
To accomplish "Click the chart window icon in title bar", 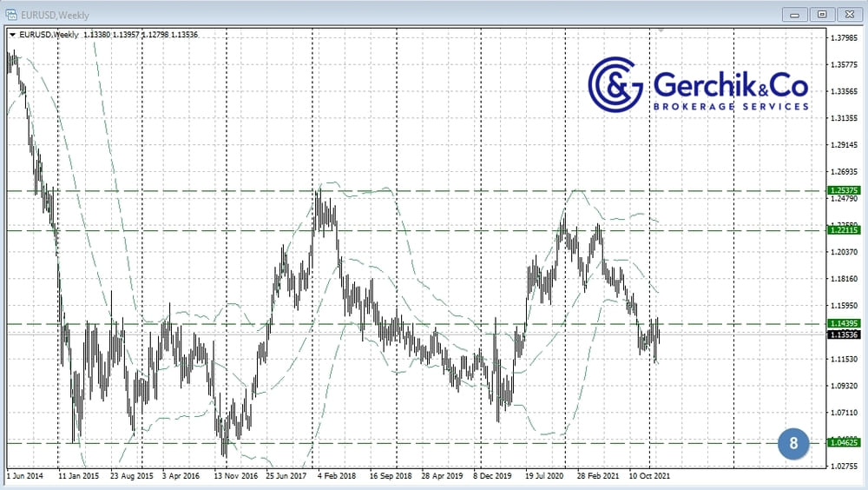I will (10, 13).
